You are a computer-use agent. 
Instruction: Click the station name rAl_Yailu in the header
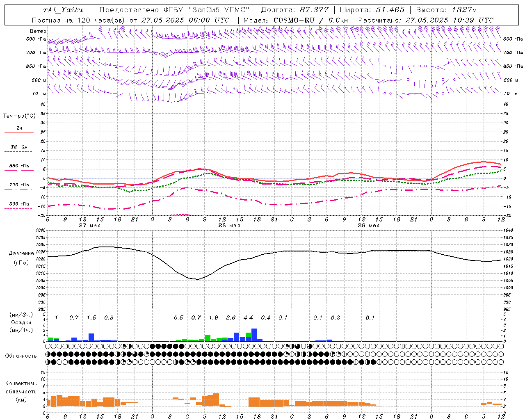pos(63,10)
